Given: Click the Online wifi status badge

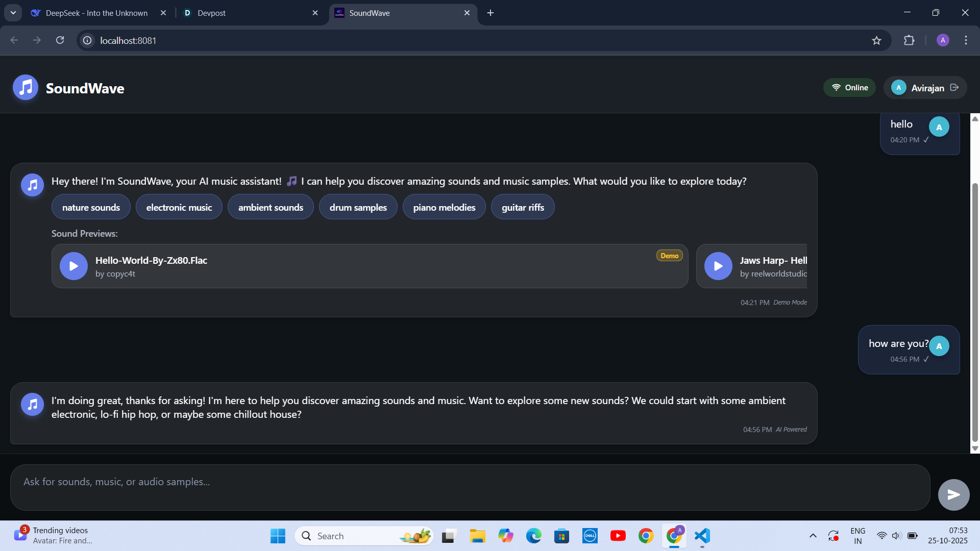Looking at the screenshot, I should [x=849, y=88].
